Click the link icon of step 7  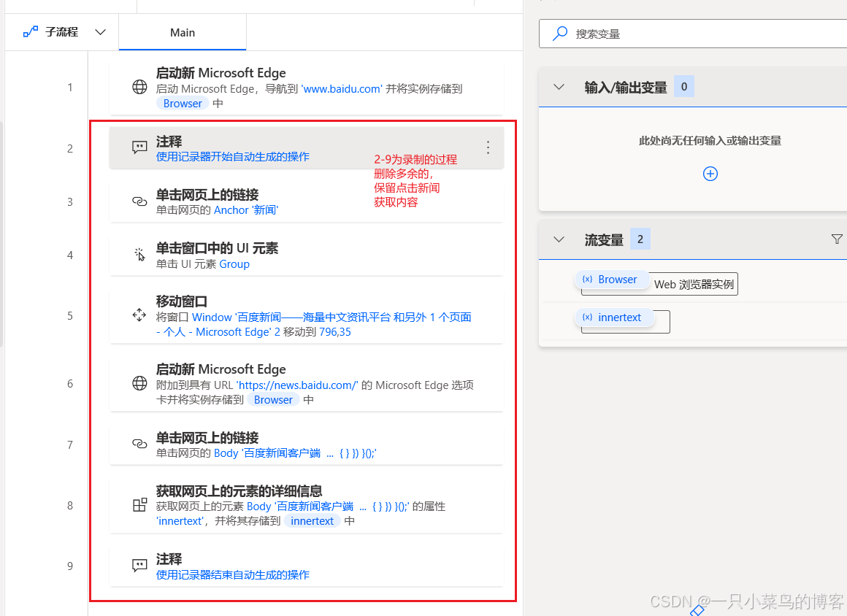(x=139, y=444)
